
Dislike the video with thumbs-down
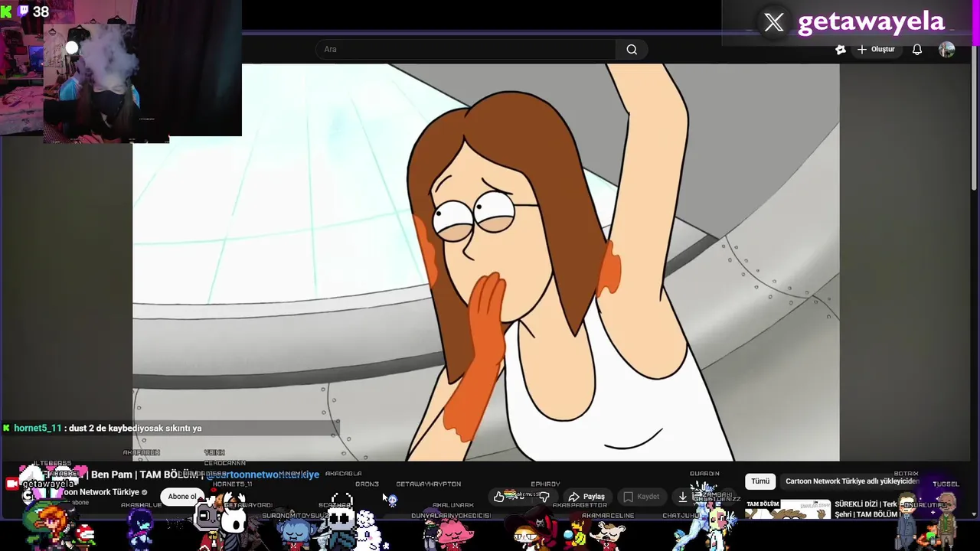coord(544,497)
